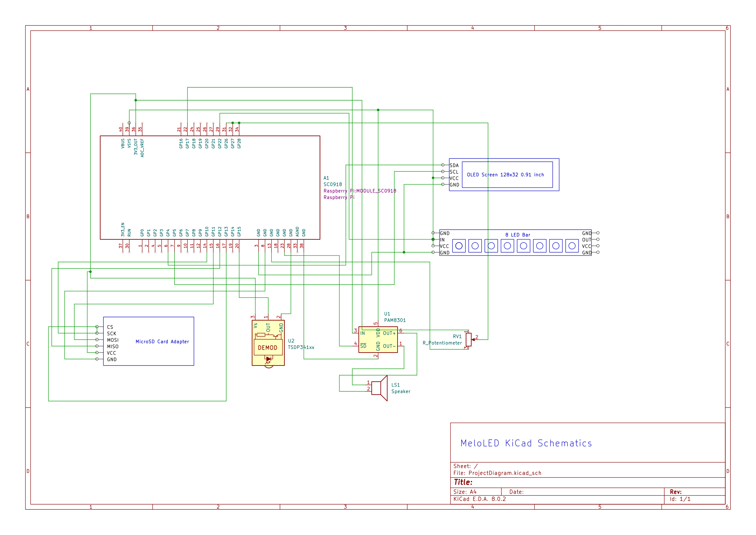Click the U1 reference label
Image resolution: width=756 pixels, height=535 pixels.
point(387,314)
